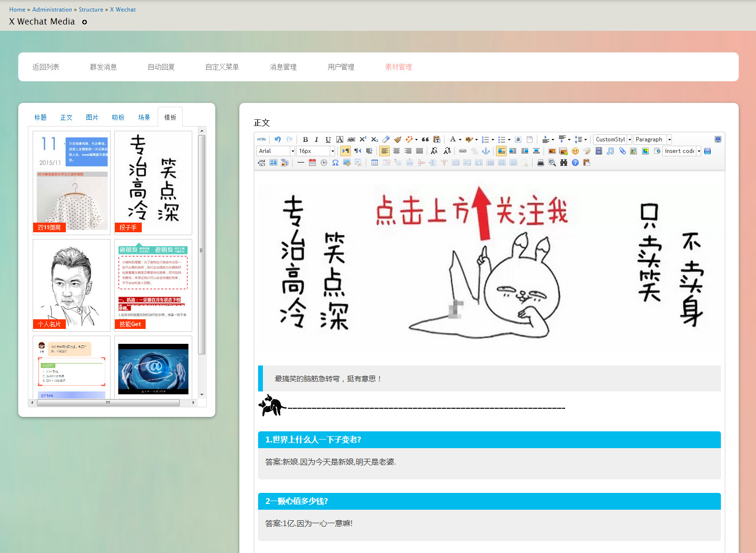Toggle bold formatting
This screenshot has height=553, width=756.
[305, 139]
